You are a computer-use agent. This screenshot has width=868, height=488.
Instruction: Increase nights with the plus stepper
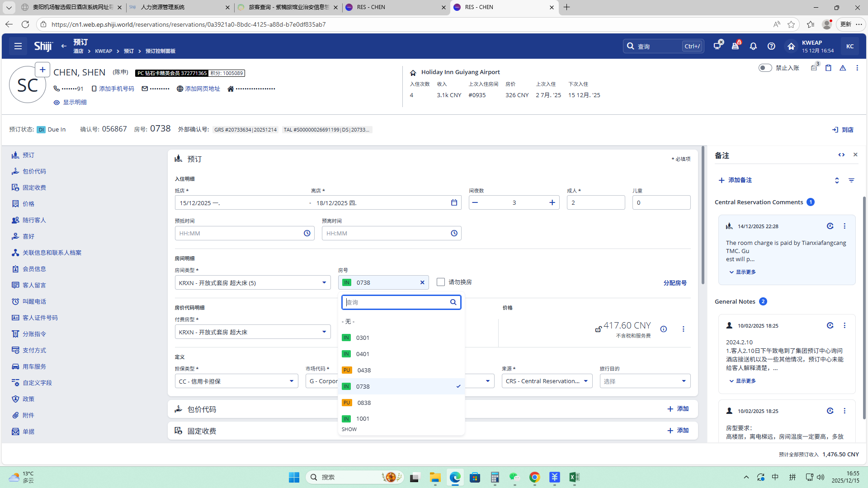(552, 203)
